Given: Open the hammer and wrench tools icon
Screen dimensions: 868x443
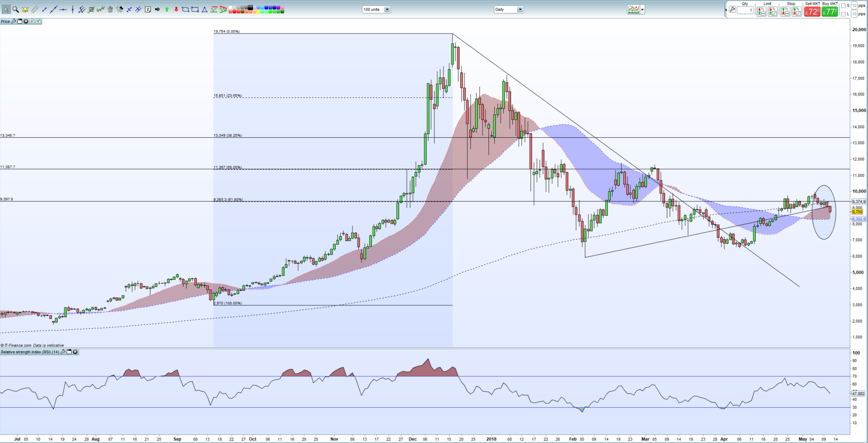Looking at the screenshot, I should [x=120, y=10].
